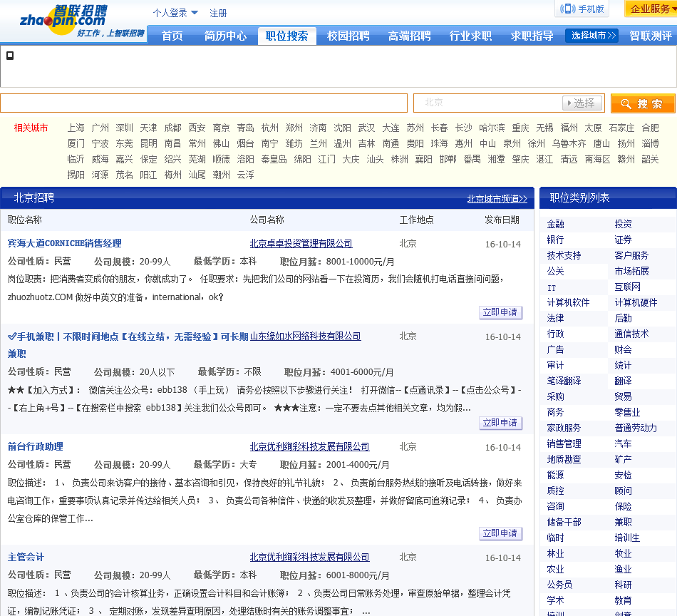
Task: Open the 前台行政助理 job title
Action: pyautogui.click(x=36, y=446)
